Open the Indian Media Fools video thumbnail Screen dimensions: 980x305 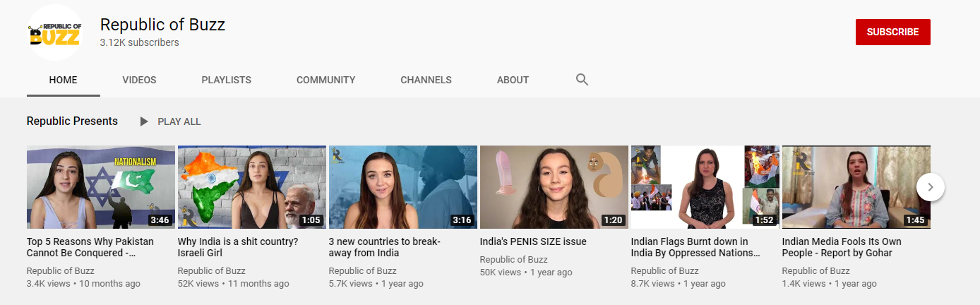856,187
